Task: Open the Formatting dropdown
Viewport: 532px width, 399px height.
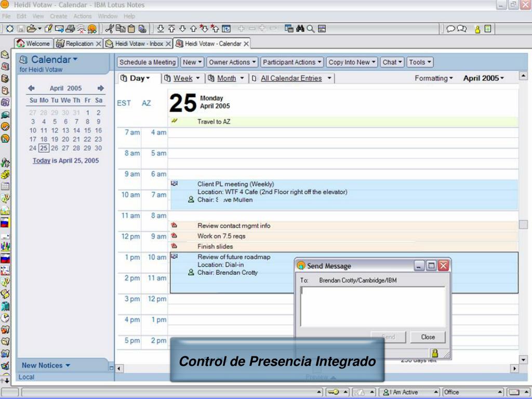Action: click(x=434, y=78)
